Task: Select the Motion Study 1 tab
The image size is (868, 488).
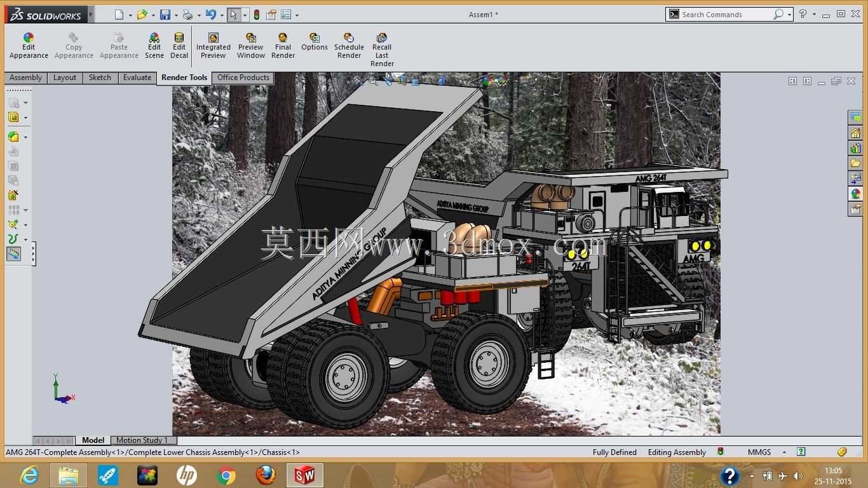Action: click(142, 440)
